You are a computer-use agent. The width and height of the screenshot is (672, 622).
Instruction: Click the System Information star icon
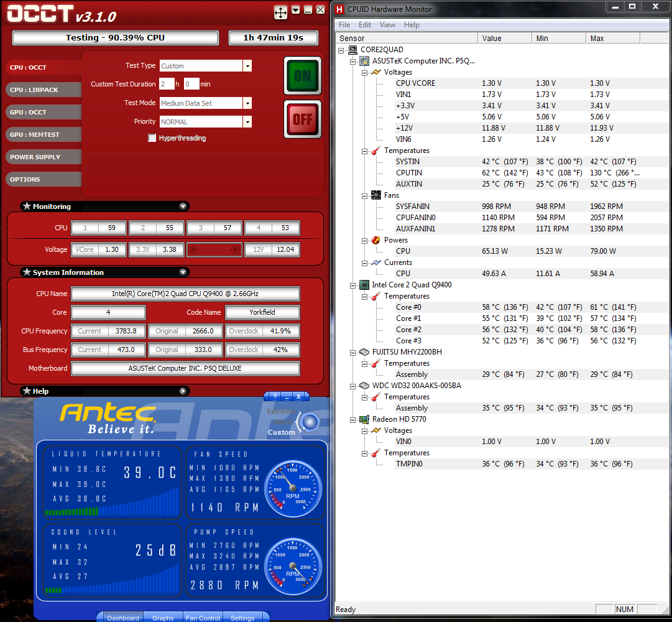pyautogui.click(x=27, y=272)
